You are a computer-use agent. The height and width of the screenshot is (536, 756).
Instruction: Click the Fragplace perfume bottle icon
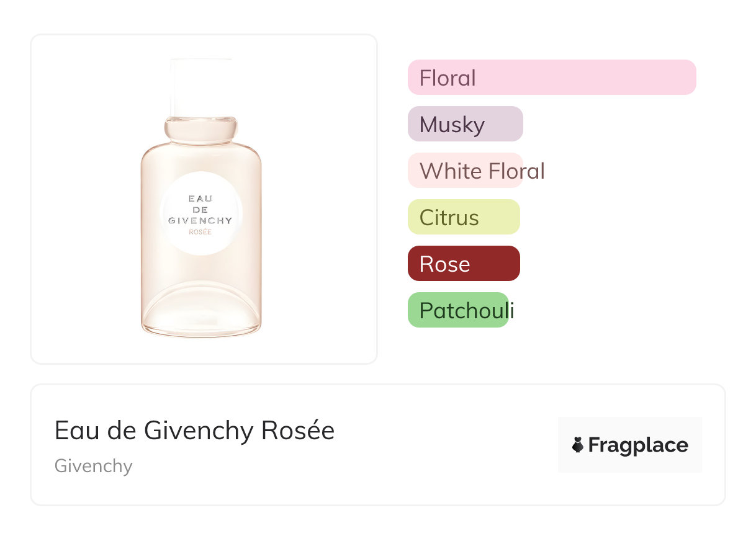click(578, 445)
